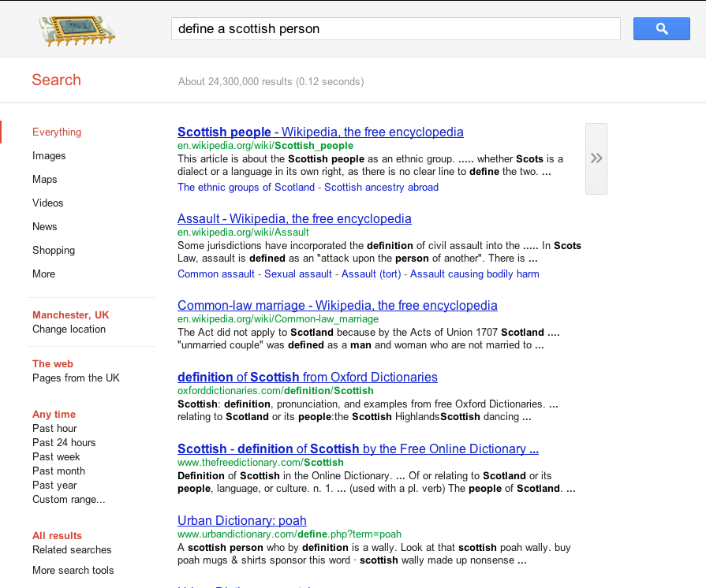
Task: Expand More search tools
Action: [73, 571]
